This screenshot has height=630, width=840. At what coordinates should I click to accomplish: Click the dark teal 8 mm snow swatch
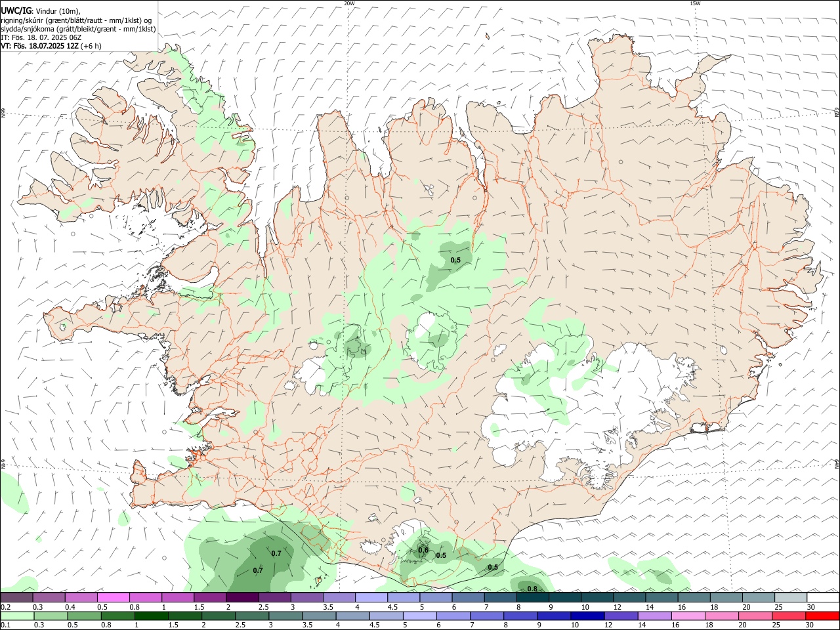pyautogui.click(x=532, y=597)
